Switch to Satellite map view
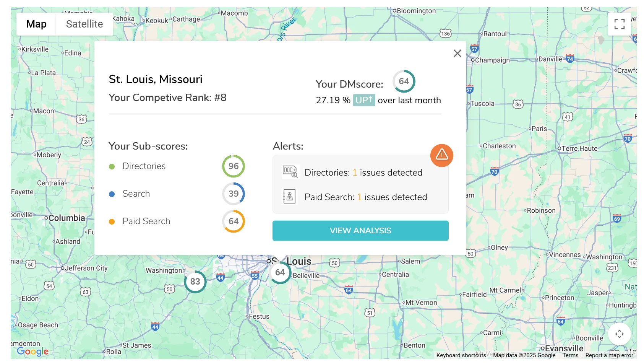This screenshot has width=644, height=363. [x=84, y=24]
